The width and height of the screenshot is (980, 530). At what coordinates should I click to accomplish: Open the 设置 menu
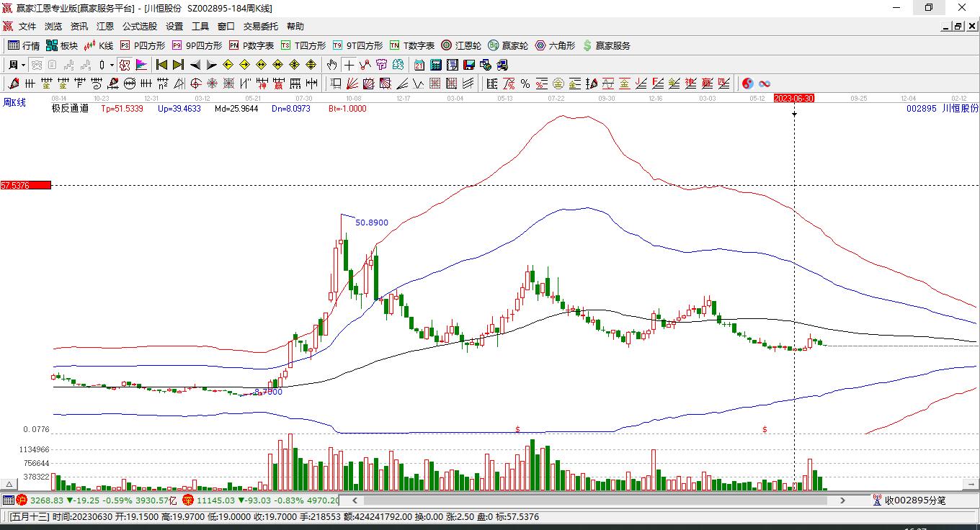point(174,27)
